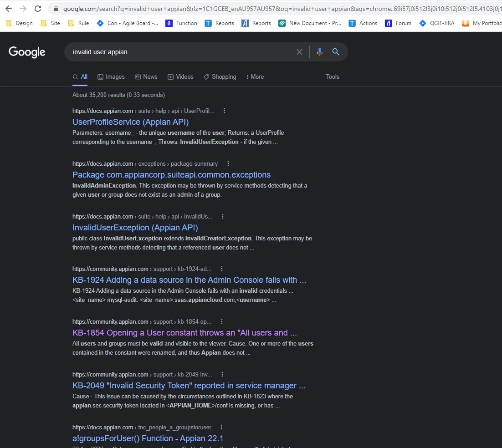The height and width of the screenshot is (448, 502).
Task: Open KB-1924 Adding a data source link
Action: pyautogui.click(x=189, y=280)
